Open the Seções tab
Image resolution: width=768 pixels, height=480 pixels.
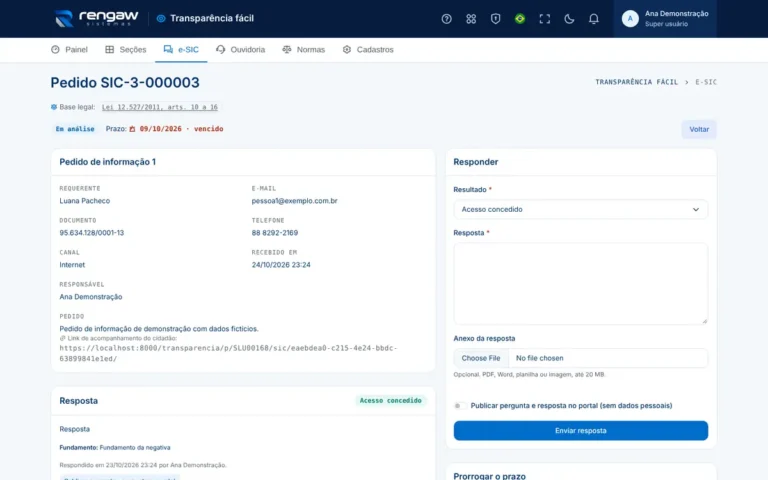pyautogui.click(x=125, y=49)
